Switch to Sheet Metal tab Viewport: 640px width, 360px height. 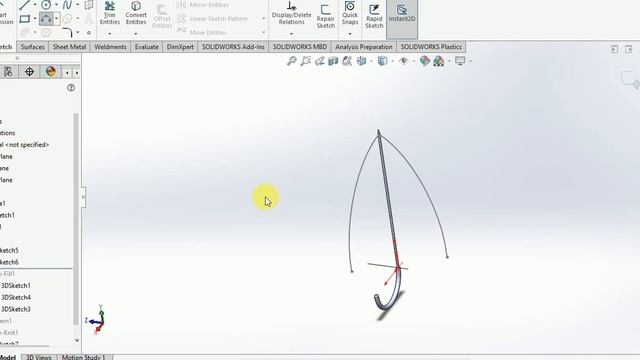click(69, 47)
